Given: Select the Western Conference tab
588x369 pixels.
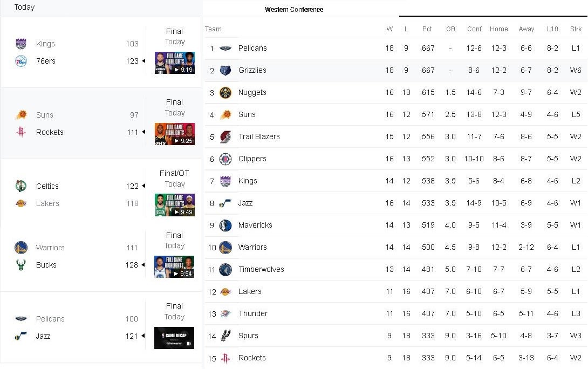Looking at the screenshot, I should [294, 10].
